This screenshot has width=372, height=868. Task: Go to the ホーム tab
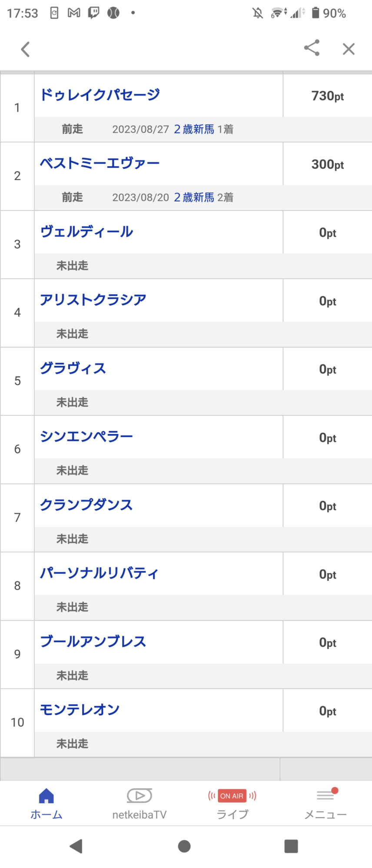(46, 804)
